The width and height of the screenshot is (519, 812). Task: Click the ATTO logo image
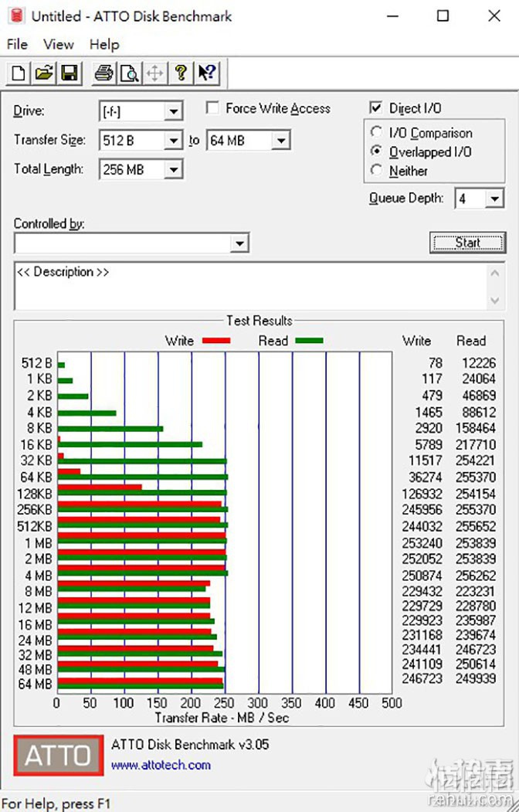58,755
